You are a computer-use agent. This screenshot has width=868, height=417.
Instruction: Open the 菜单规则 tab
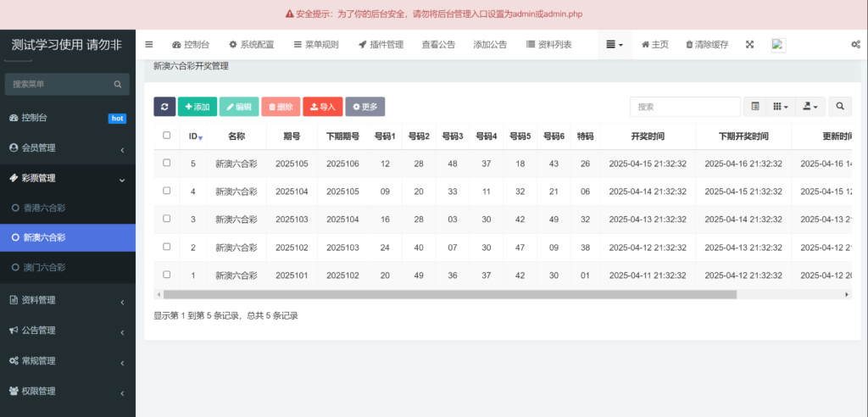(x=315, y=45)
